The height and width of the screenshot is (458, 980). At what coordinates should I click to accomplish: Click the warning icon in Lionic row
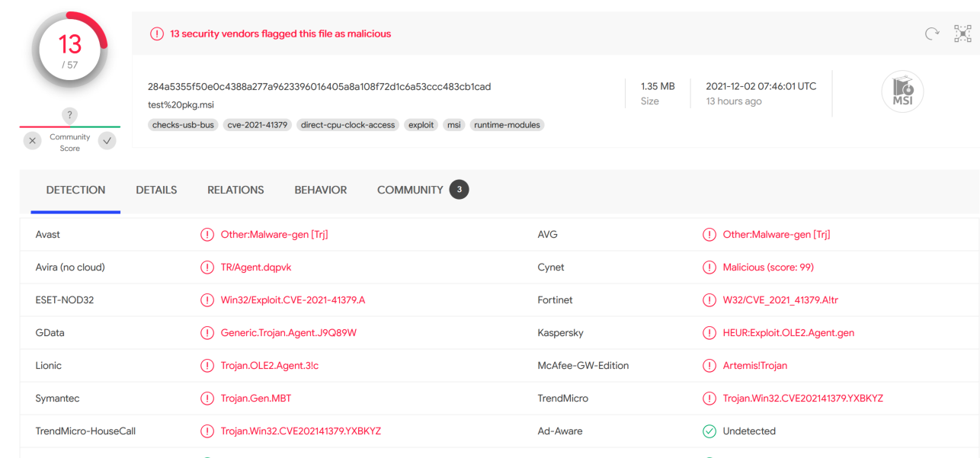tap(207, 366)
